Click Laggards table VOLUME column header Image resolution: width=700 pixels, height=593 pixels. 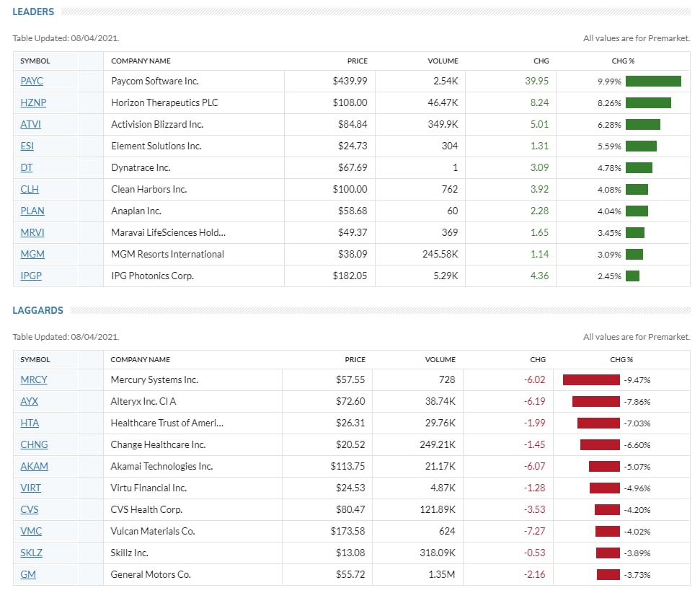tap(440, 360)
